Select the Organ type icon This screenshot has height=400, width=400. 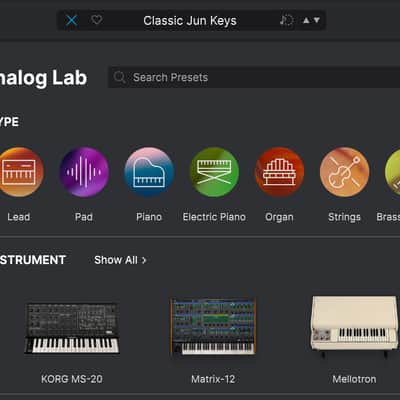[x=279, y=172]
